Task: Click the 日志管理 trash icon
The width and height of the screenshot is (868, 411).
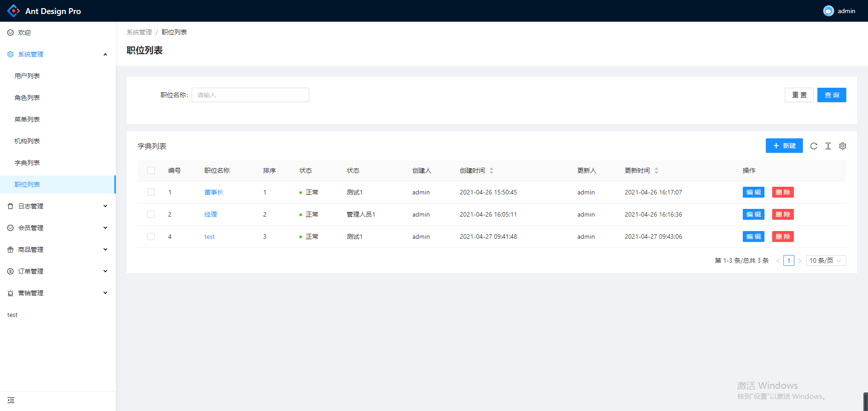Action: [x=10, y=206]
